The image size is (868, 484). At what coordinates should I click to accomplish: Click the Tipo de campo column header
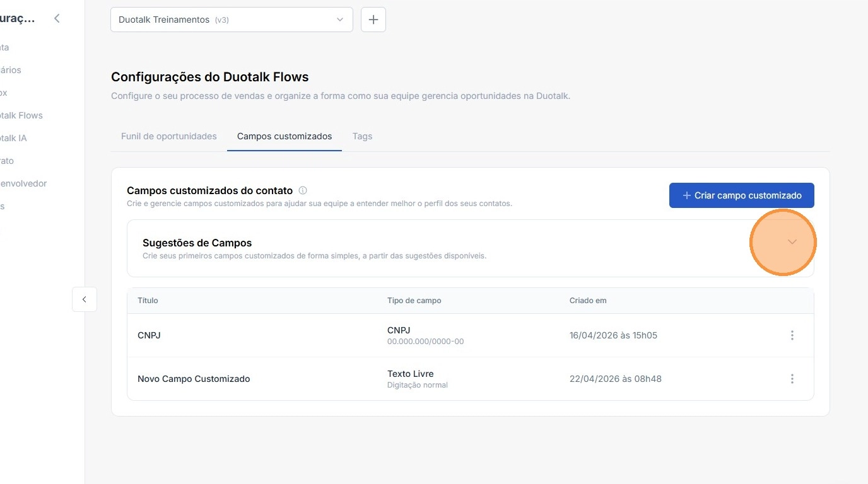pyautogui.click(x=414, y=301)
